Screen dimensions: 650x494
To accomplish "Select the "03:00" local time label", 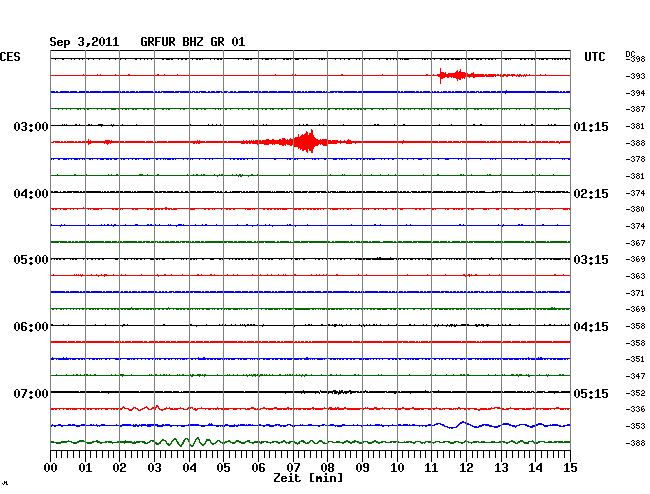I will pyautogui.click(x=31, y=126).
